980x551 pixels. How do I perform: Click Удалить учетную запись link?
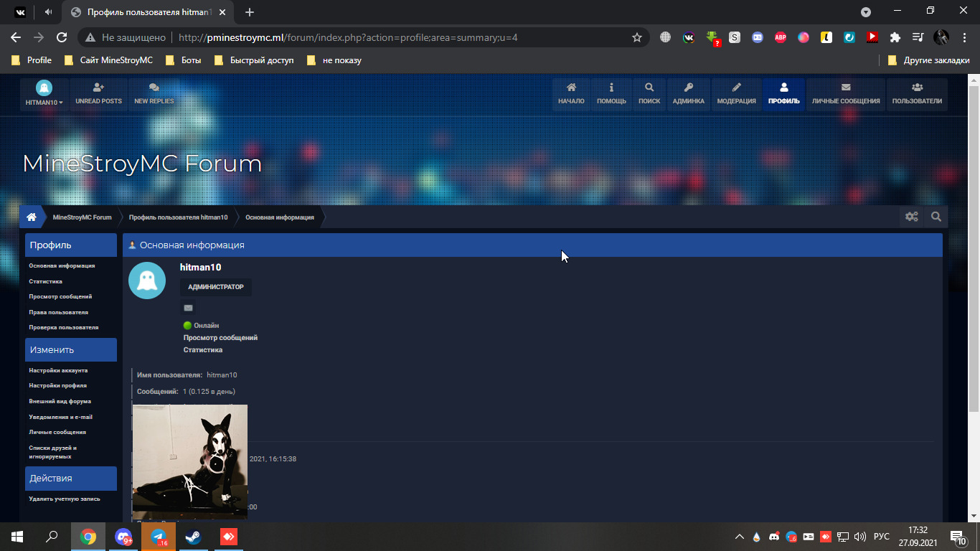[x=65, y=499]
